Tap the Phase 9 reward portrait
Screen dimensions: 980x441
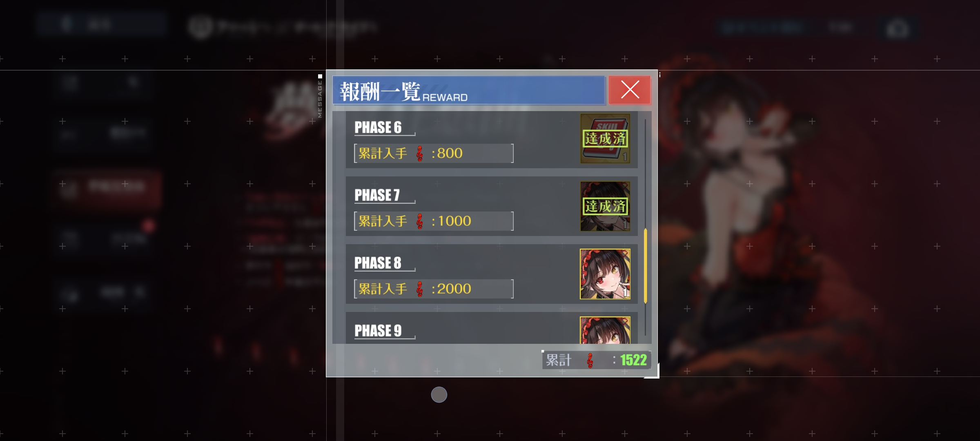click(x=605, y=330)
